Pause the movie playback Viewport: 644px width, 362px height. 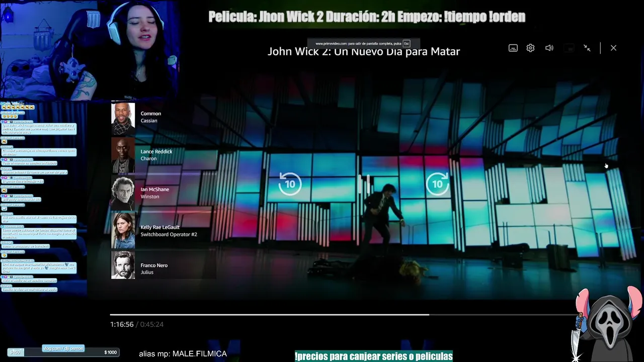[364, 184]
